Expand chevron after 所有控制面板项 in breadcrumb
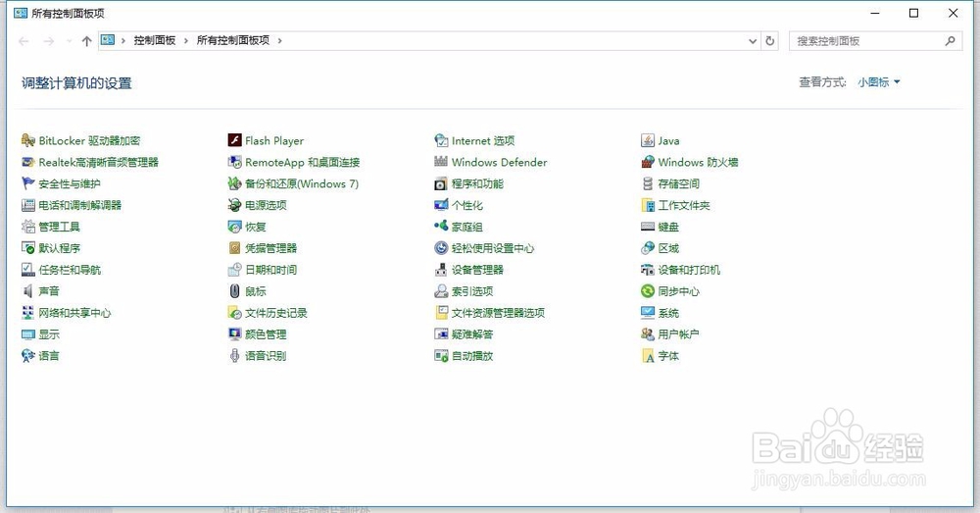 279,40
